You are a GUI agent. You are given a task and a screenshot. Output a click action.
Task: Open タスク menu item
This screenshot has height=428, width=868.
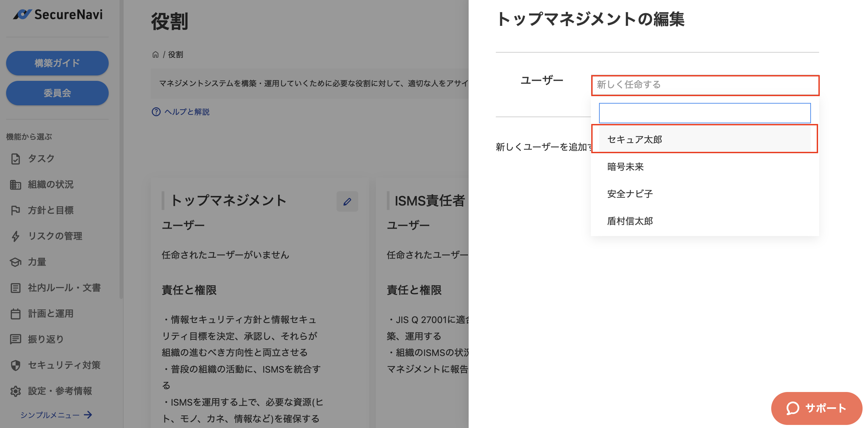click(x=41, y=159)
